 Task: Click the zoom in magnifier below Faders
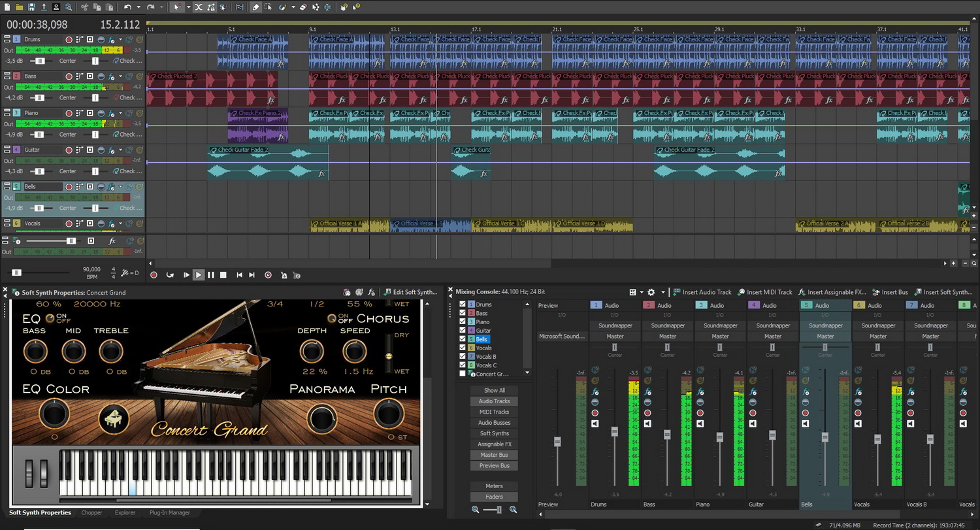[514, 509]
